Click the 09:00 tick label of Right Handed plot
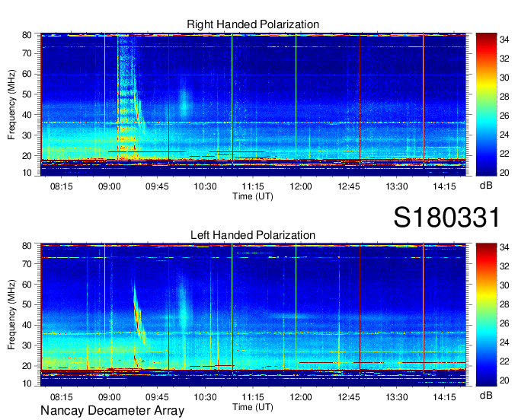518x420 pixels. coord(110,186)
